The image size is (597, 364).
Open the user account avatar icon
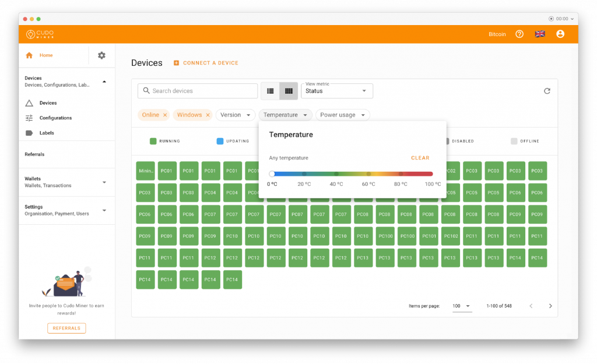point(560,34)
